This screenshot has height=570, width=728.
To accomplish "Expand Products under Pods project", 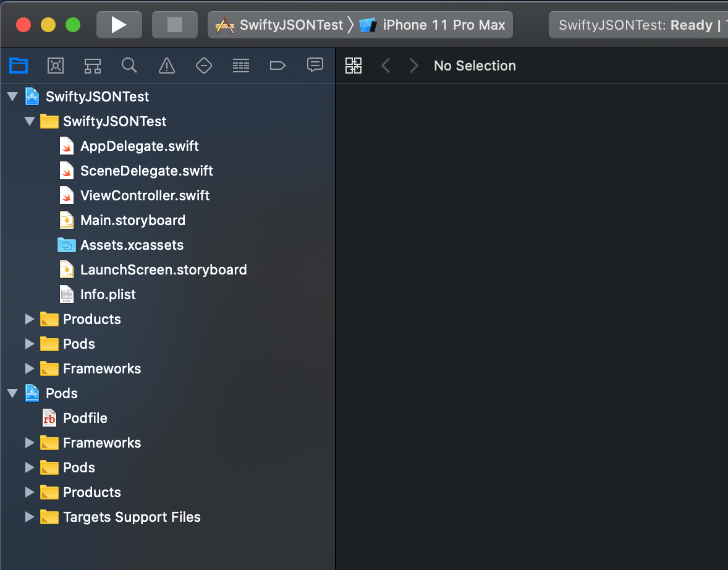I will click(30, 492).
